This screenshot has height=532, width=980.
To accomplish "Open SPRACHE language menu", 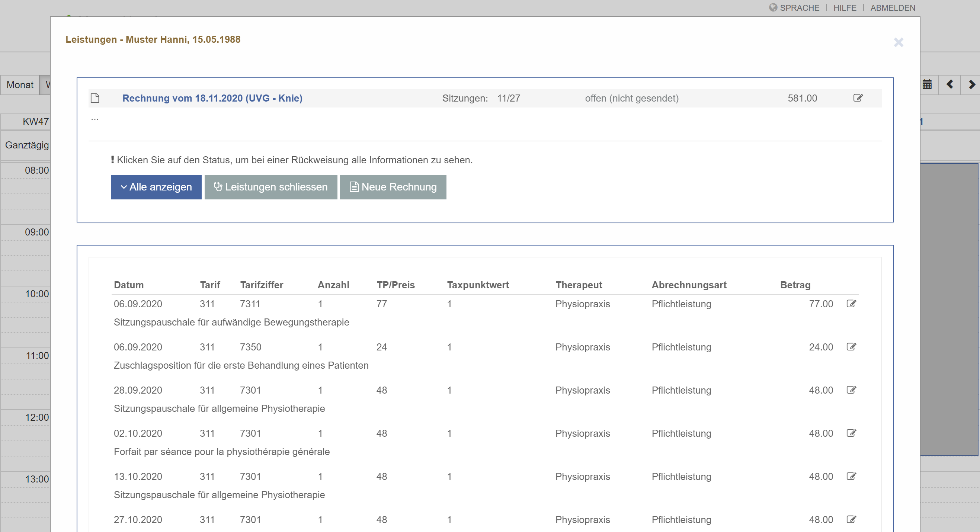I will pos(799,7).
